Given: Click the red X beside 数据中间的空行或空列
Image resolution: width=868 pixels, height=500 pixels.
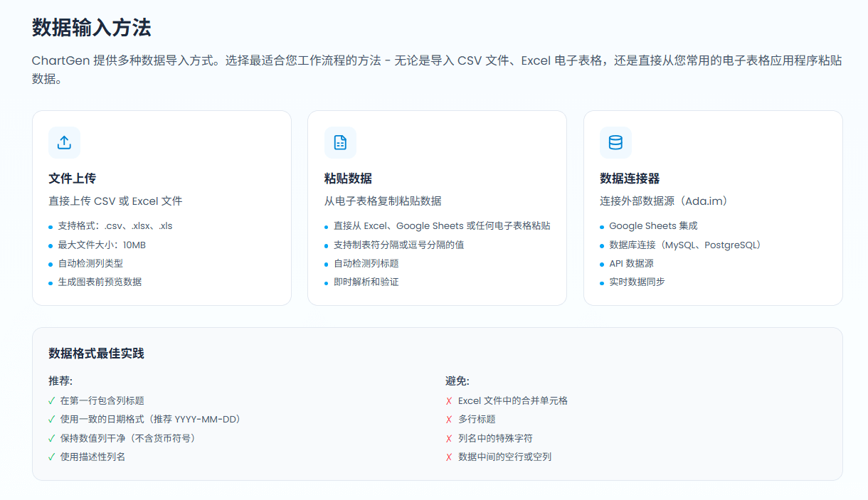Looking at the screenshot, I should [449, 457].
